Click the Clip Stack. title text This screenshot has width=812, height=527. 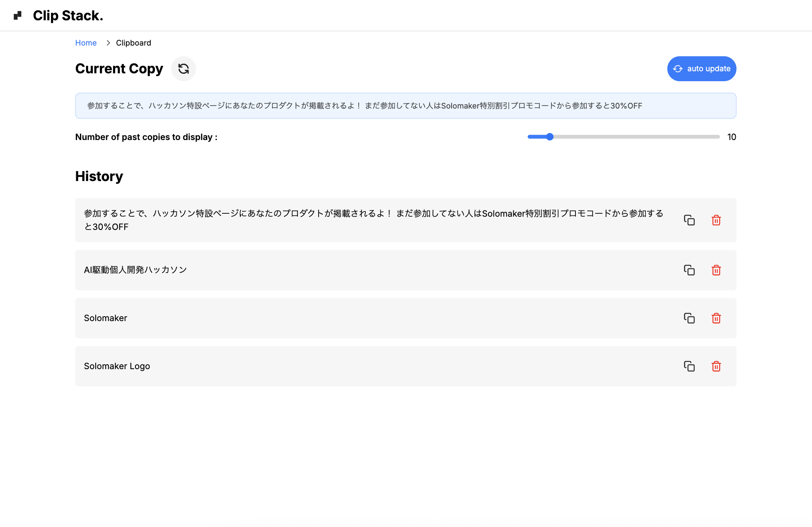click(68, 16)
